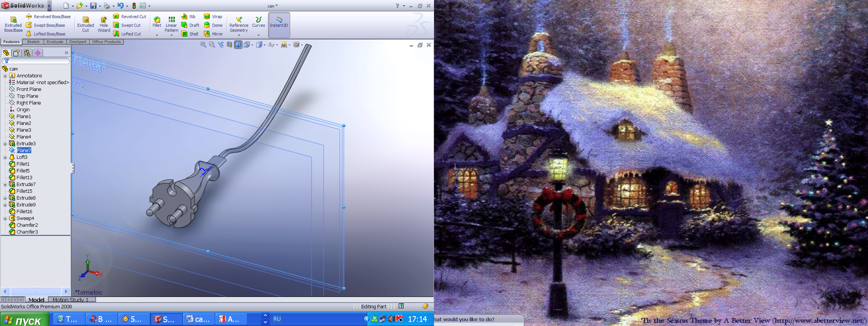
Task: Click the Revolved Cut tool
Action: [x=130, y=17]
